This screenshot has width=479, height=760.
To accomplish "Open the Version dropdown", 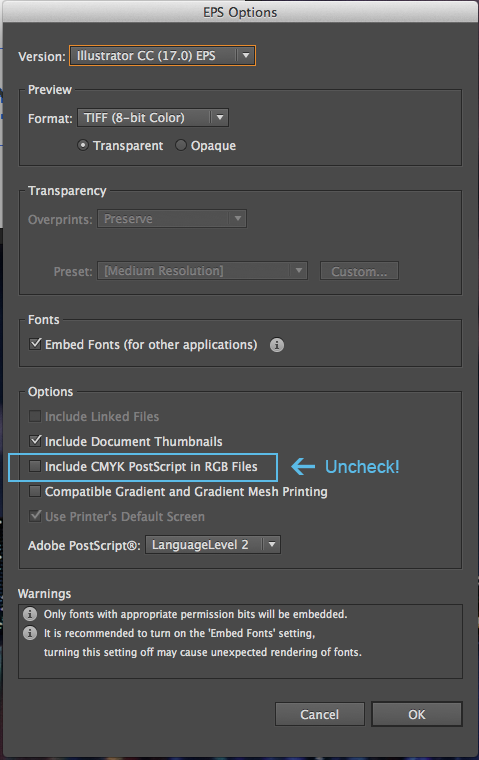I will coord(162,56).
